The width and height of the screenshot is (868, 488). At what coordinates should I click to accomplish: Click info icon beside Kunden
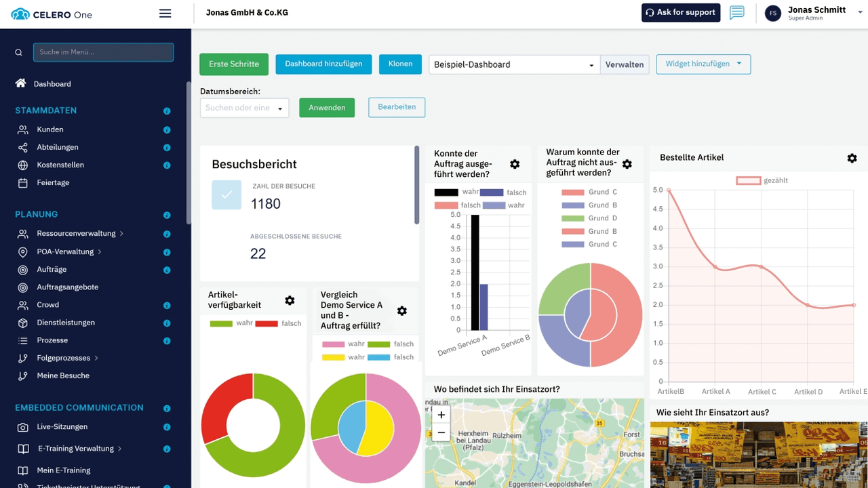click(167, 130)
